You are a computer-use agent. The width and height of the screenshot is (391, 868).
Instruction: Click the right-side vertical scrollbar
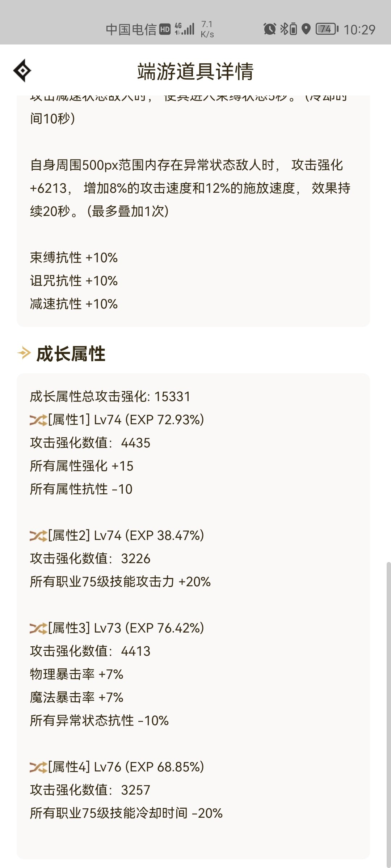pos(388,714)
